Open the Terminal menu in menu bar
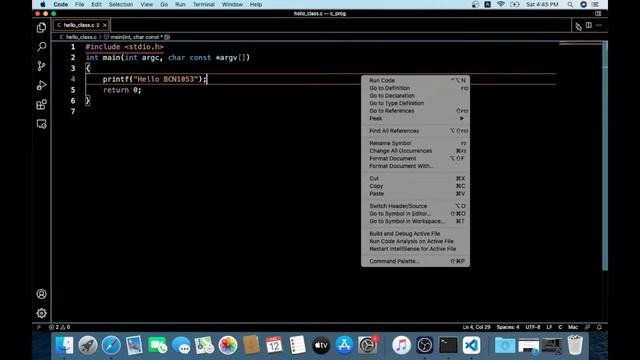 click(x=203, y=4)
